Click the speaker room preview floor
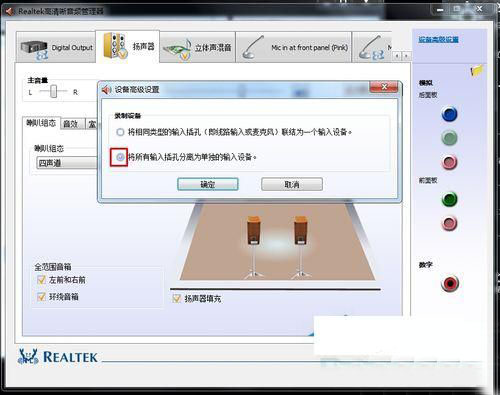 click(277, 242)
